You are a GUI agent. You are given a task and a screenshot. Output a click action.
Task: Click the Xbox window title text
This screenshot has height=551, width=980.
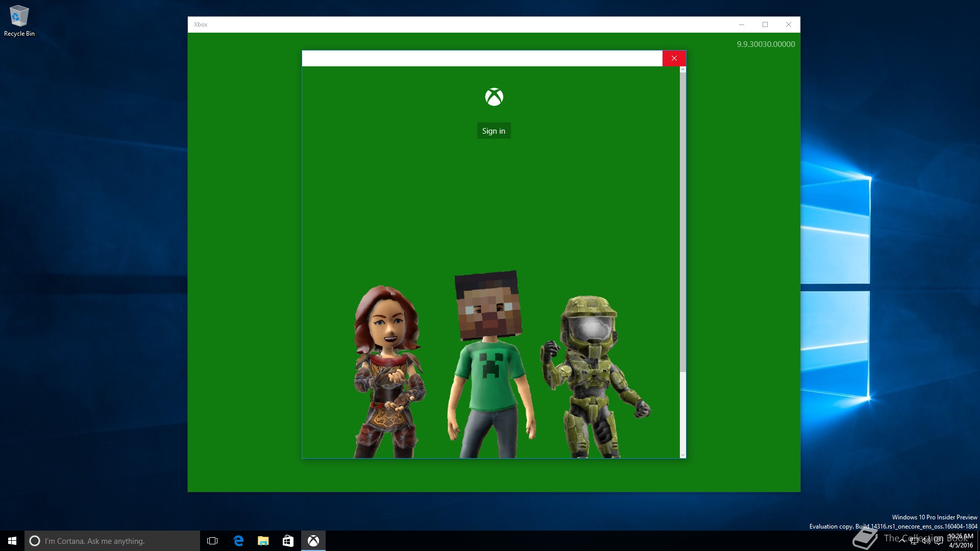click(201, 24)
